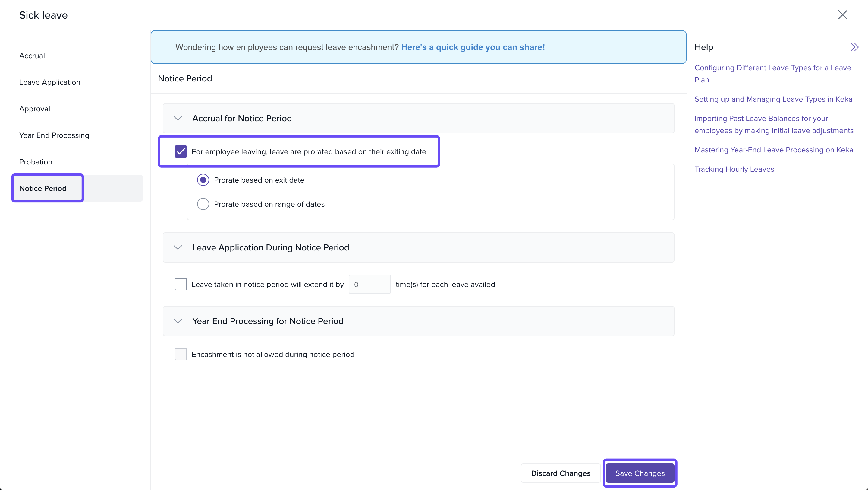The height and width of the screenshot is (490, 868).
Task: Collapse Accrual for Notice Period section
Action: [178, 118]
